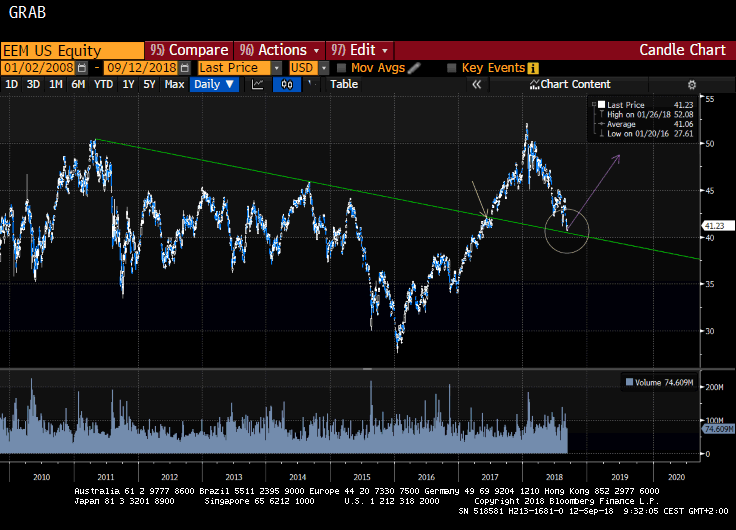
Task: Open the 96) Actions menu
Action: click(x=279, y=50)
